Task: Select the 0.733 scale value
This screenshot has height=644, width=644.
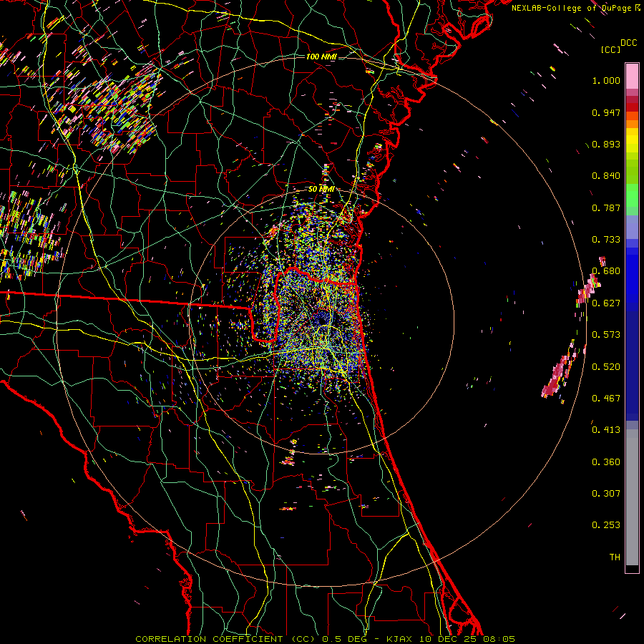Action: (606, 240)
